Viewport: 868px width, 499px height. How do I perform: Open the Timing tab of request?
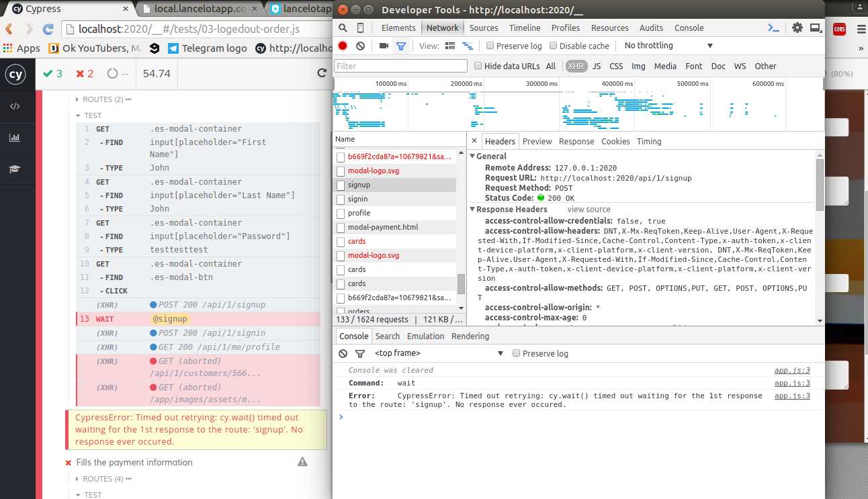click(649, 141)
